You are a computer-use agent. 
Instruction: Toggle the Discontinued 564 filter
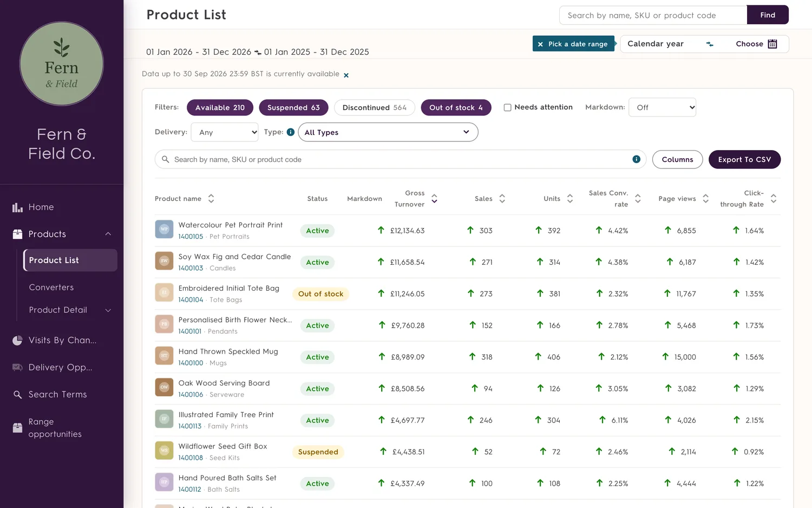pyautogui.click(x=375, y=108)
